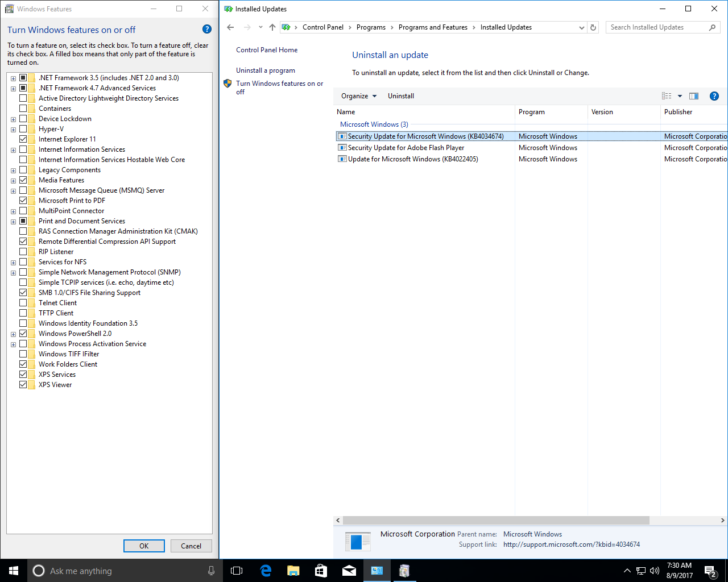The width and height of the screenshot is (728, 582).
Task: Switch to Control Panel taskbar icon
Action: click(x=377, y=571)
